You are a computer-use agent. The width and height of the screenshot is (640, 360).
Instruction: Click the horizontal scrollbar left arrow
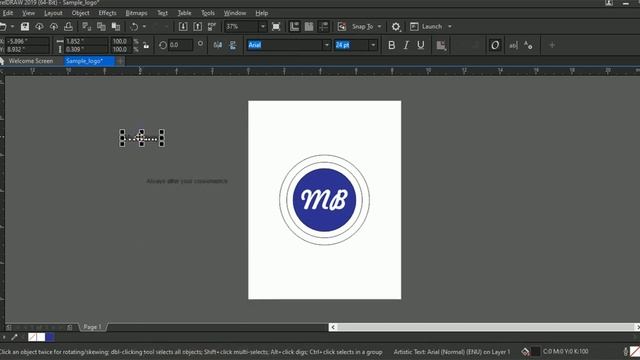tap(333, 327)
